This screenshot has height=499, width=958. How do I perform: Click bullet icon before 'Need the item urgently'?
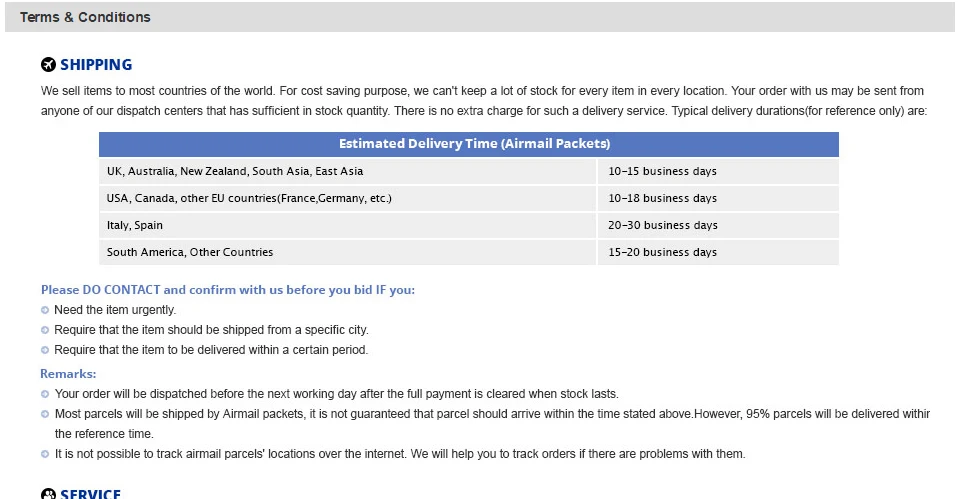pyautogui.click(x=45, y=310)
